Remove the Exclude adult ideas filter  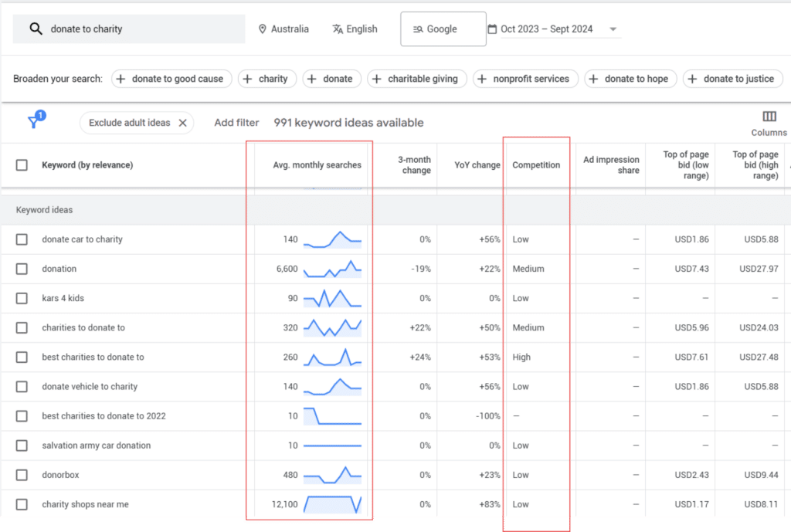click(182, 123)
